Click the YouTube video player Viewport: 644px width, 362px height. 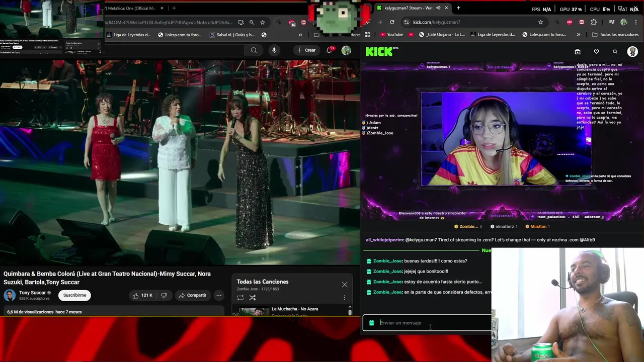point(180,162)
